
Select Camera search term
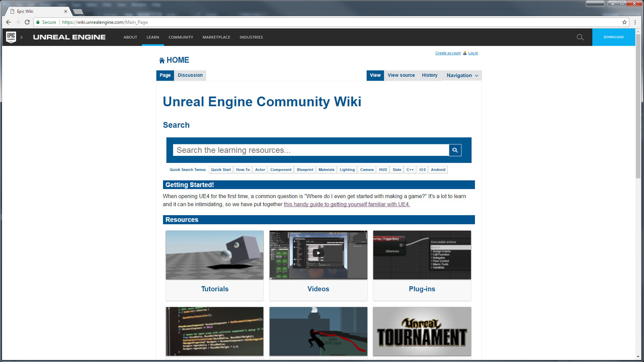pos(367,169)
